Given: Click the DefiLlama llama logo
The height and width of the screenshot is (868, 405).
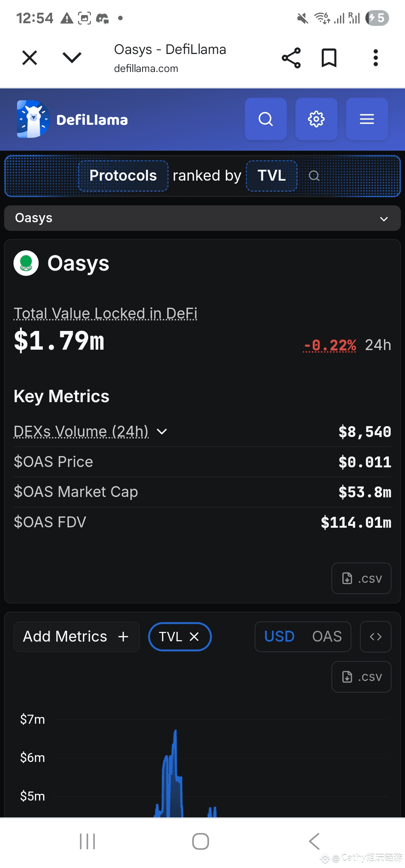Looking at the screenshot, I should tap(33, 119).
